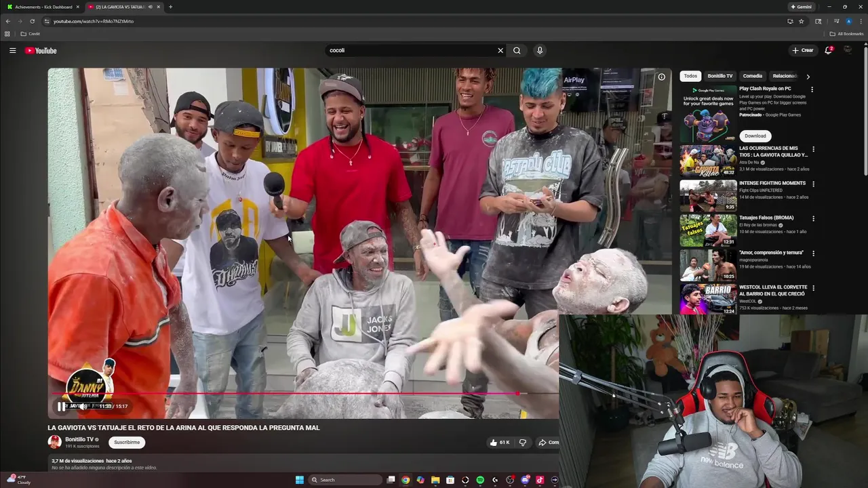Select the Bonitillo TV filter chip
Viewport: 868px width, 488px height.
719,76
